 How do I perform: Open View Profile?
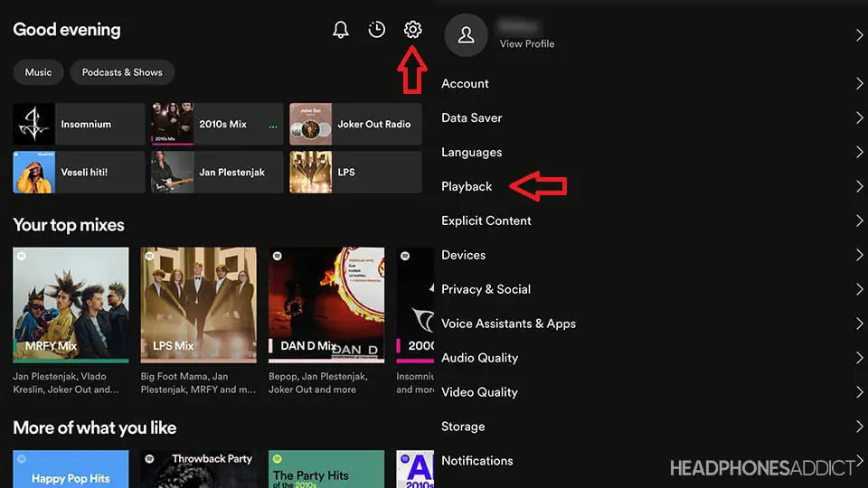[527, 43]
